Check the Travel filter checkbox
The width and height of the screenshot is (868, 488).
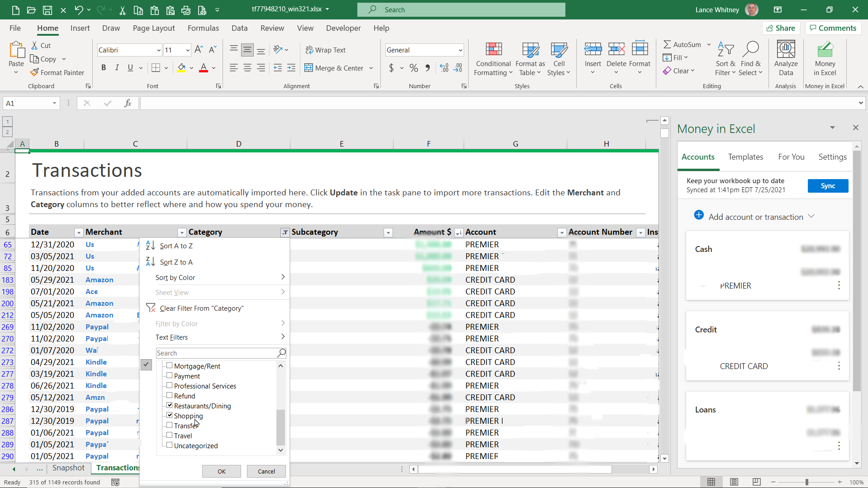click(169, 435)
